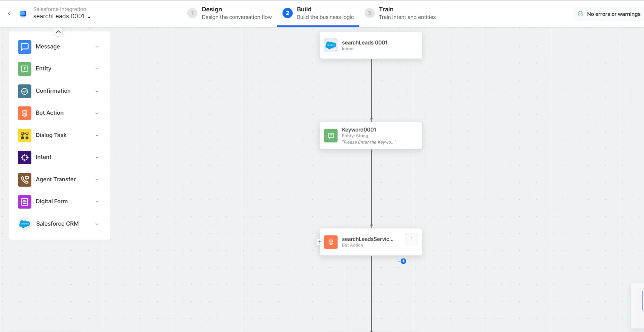Click the orange icon on searchLeadsService node
The height and width of the screenshot is (332, 644).
pyautogui.click(x=331, y=242)
